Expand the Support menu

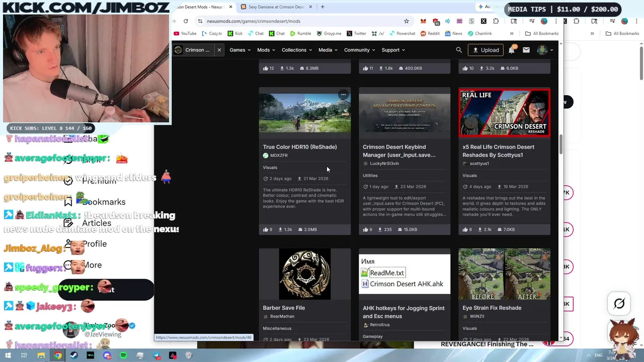(393, 50)
